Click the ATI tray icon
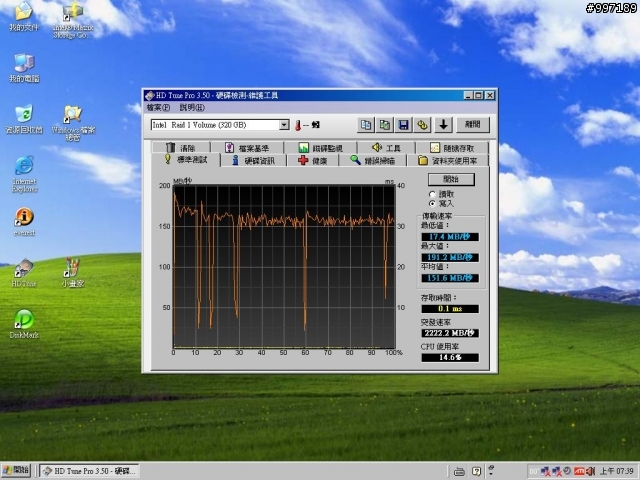The image size is (640, 480). [x=579, y=471]
